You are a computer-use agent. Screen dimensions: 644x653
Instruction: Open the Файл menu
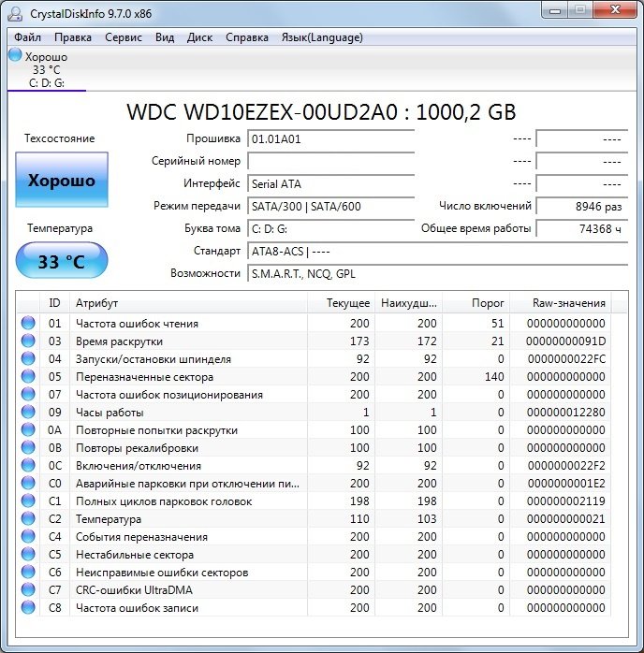pyautogui.click(x=28, y=37)
